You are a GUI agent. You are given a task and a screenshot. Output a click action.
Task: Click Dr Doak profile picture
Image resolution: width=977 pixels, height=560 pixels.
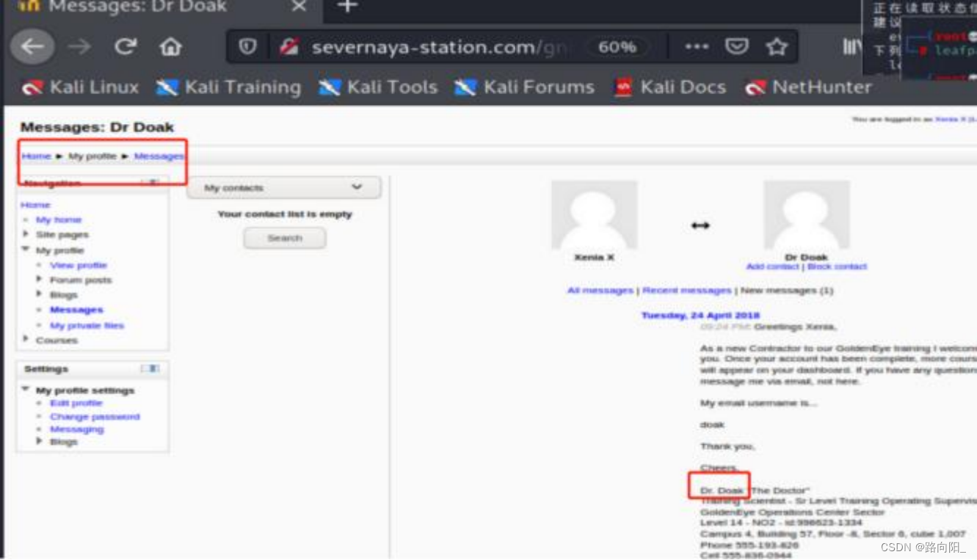pos(807,215)
